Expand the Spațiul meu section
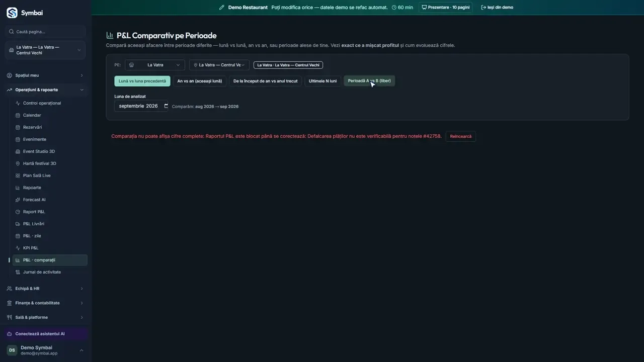The width and height of the screenshot is (644, 362). pos(45,75)
